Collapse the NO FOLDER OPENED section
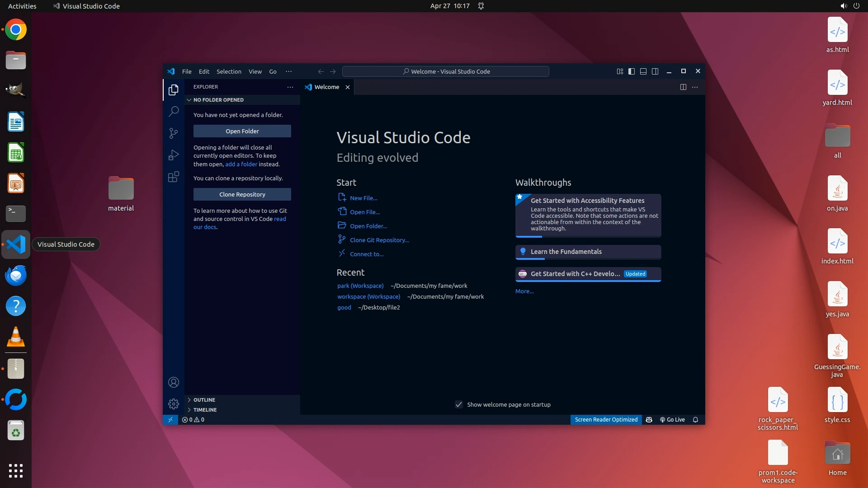This screenshot has height=488, width=868. pyautogui.click(x=218, y=100)
